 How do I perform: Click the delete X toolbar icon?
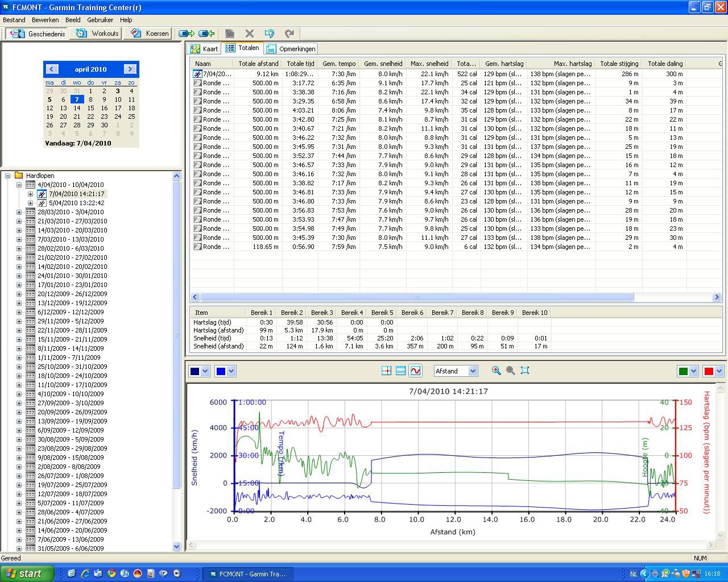point(249,34)
